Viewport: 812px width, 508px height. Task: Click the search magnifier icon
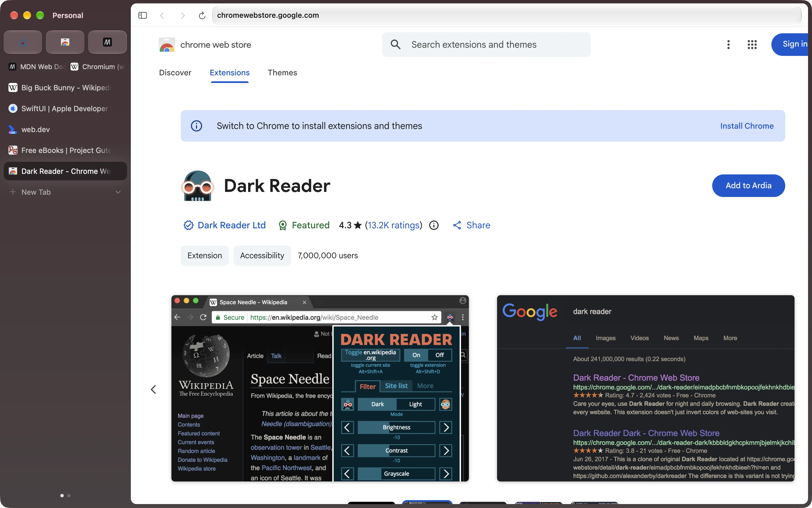point(396,44)
